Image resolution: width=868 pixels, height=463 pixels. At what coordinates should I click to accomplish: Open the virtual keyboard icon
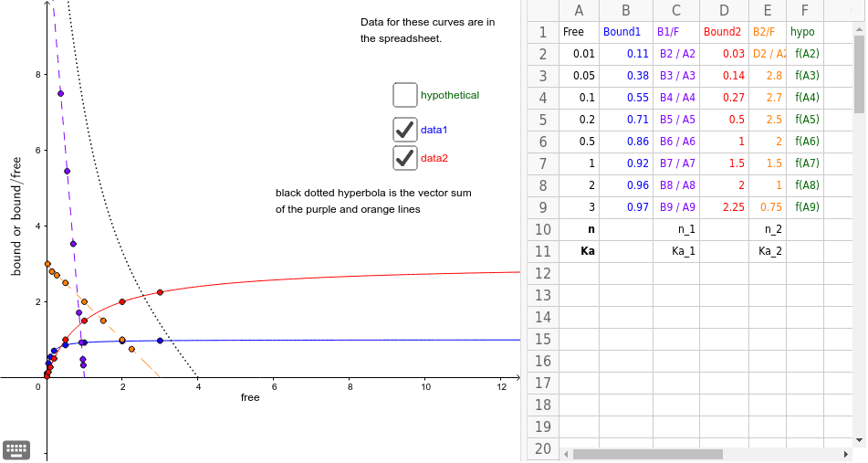16,449
